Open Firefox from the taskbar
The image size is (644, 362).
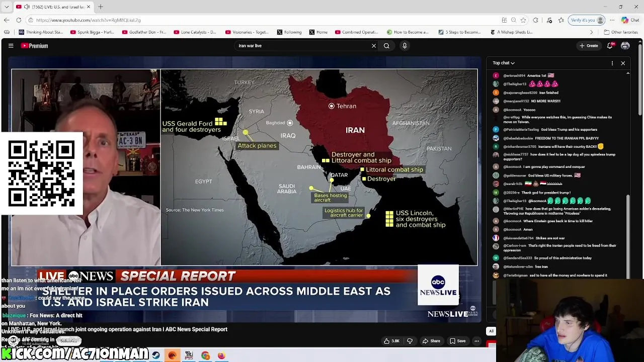[x=221, y=355]
